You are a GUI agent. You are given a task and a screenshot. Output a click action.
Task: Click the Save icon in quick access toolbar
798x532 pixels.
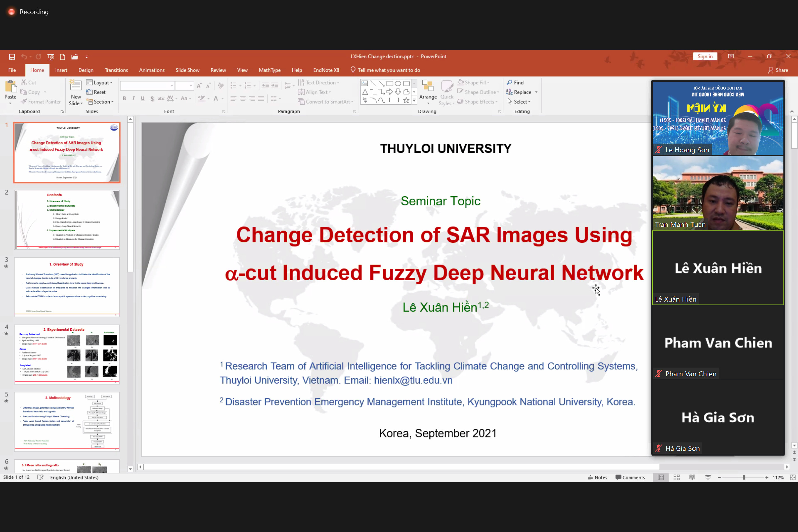point(12,57)
